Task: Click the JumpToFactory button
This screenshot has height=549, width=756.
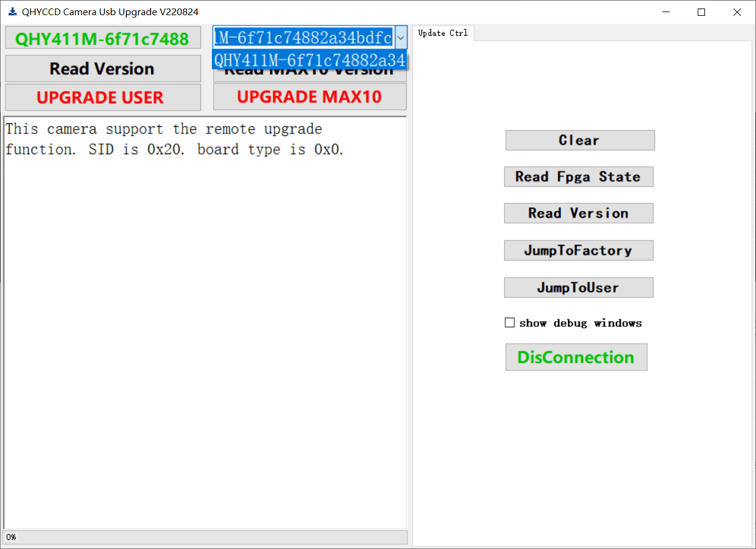Action: point(579,250)
